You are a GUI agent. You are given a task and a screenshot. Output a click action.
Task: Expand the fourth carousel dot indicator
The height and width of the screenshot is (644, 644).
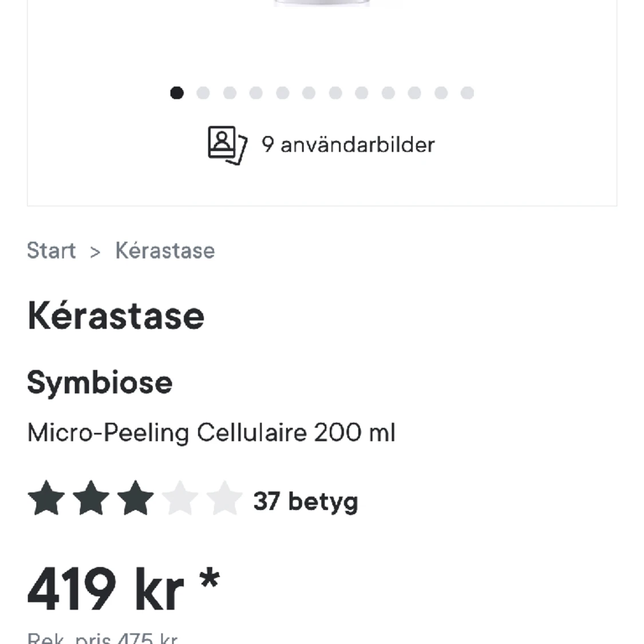coord(256,93)
